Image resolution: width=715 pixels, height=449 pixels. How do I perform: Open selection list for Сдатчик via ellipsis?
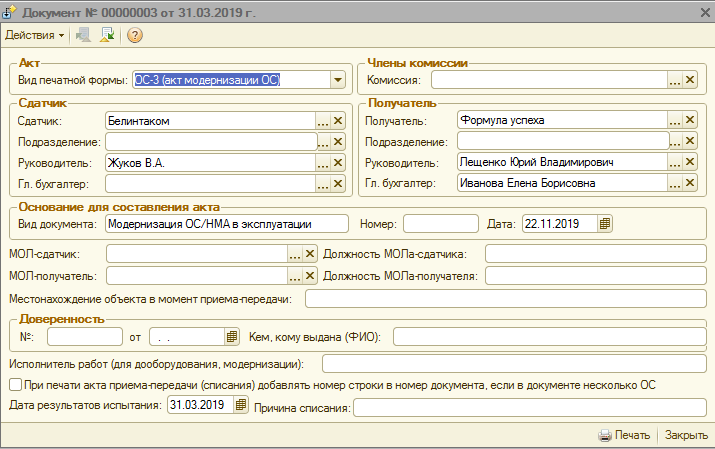coord(323,121)
